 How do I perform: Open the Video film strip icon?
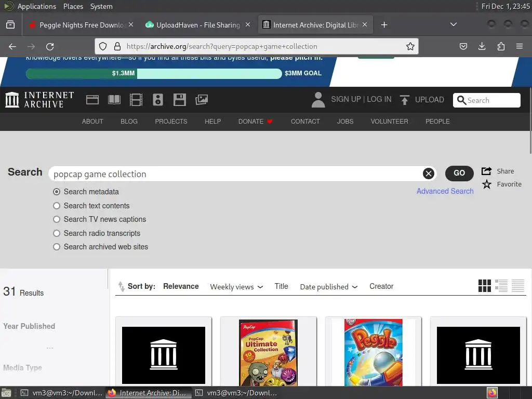(x=136, y=100)
